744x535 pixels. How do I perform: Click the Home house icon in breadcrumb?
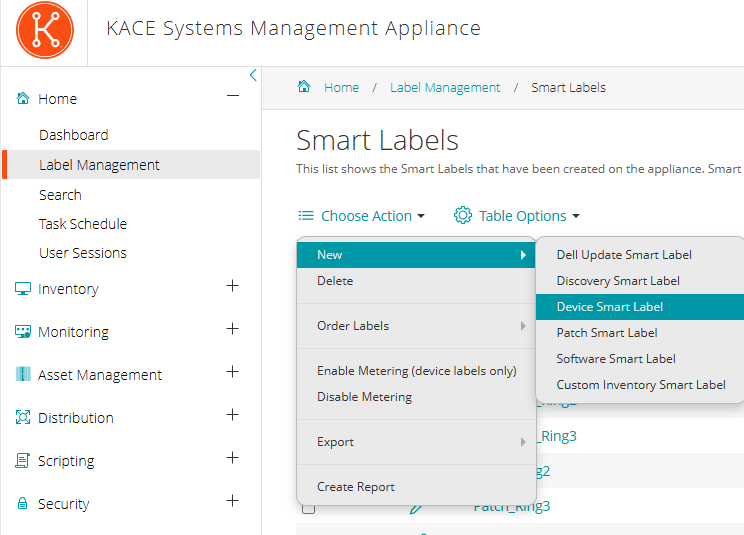click(x=304, y=87)
